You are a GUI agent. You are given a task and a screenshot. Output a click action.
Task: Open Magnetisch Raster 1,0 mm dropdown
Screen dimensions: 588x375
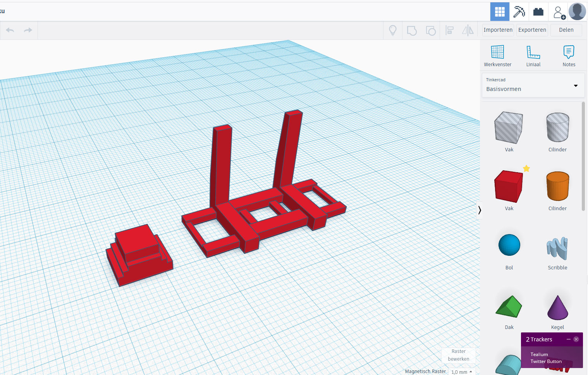pyautogui.click(x=462, y=372)
